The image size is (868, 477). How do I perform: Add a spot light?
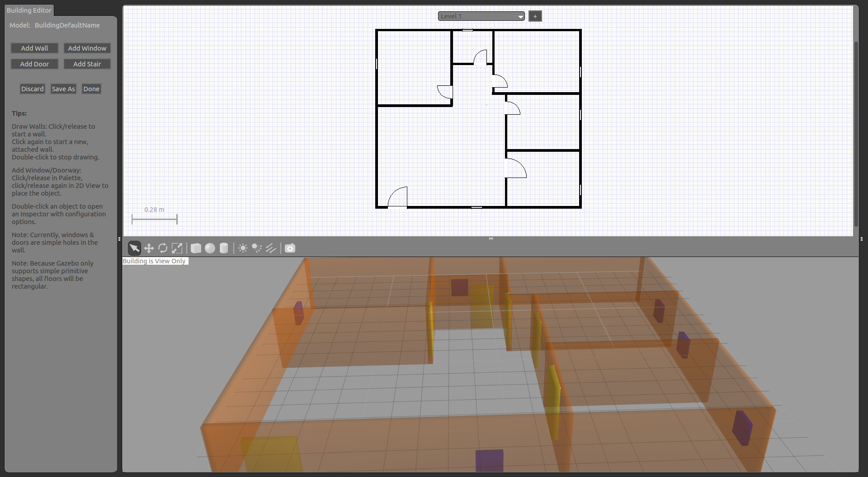[x=257, y=248]
